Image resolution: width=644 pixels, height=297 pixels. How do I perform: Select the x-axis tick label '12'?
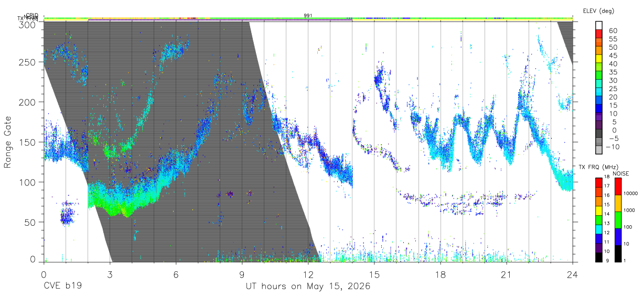click(308, 274)
